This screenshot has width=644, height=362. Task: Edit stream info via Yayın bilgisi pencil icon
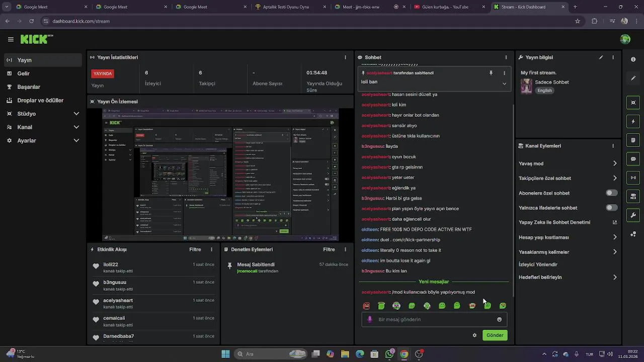click(x=601, y=57)
